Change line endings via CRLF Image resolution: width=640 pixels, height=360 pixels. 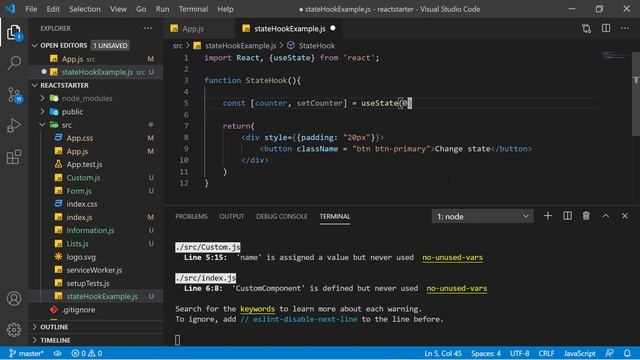[x=547, y=353]
